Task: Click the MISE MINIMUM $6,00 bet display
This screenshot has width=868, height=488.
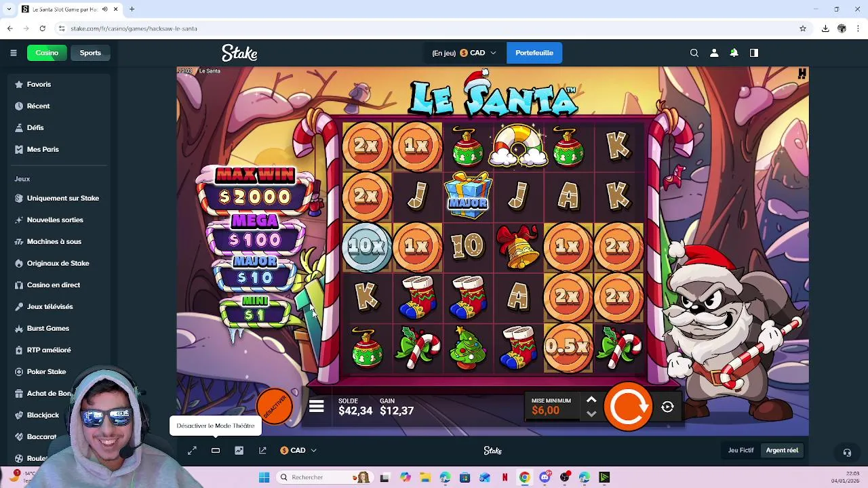Action: [x=551, y=406]
